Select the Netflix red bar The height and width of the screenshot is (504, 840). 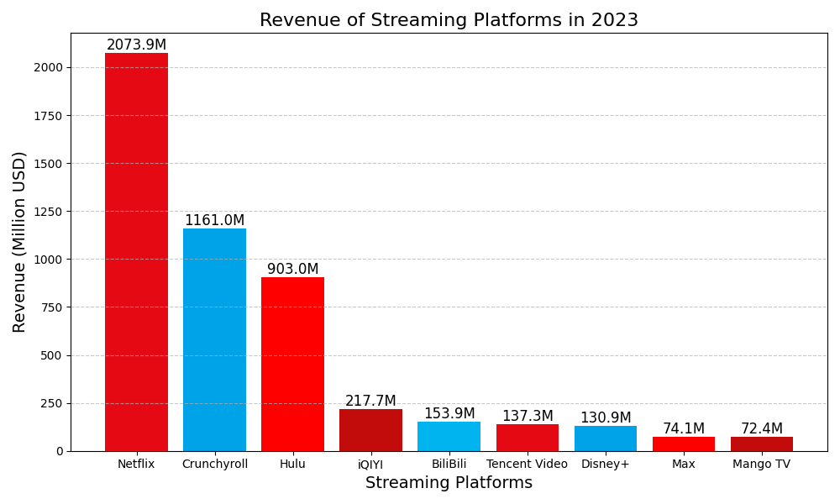(136, 252)
